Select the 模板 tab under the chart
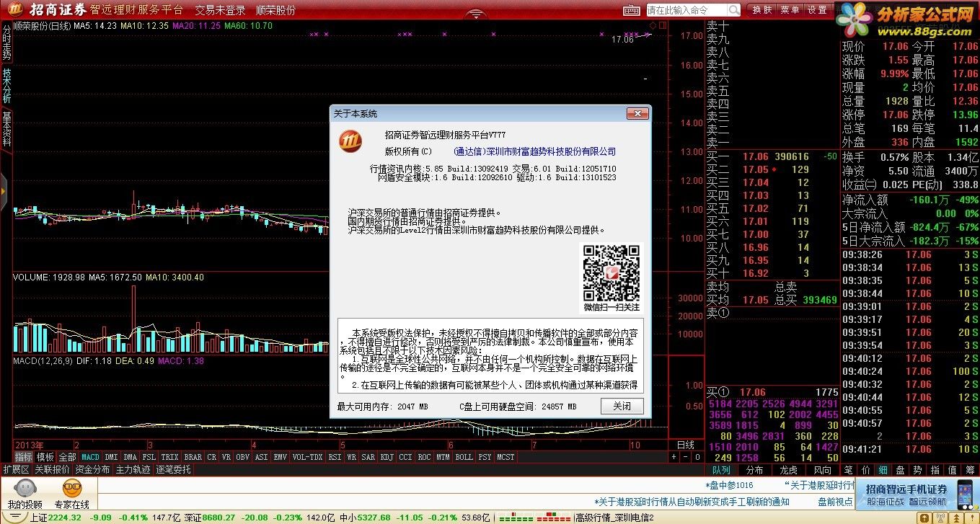980x524 pixels. [x=45, y=457]
